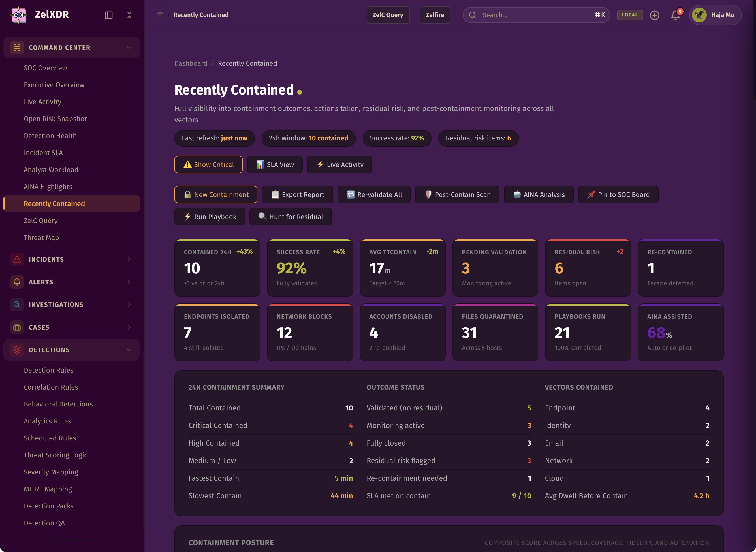Click the collapse arrows icon beside ZelXDR

pos(129,15)
